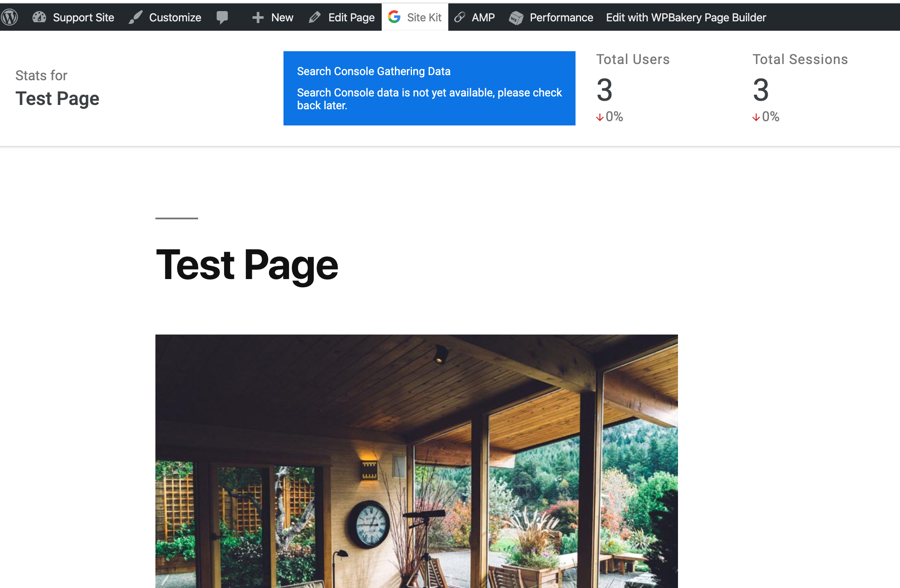Viewport: 900px width, 588px height.
Task: Click the Support Site dashboard icon
Action: pyautogui.click(x=39, y=17)
